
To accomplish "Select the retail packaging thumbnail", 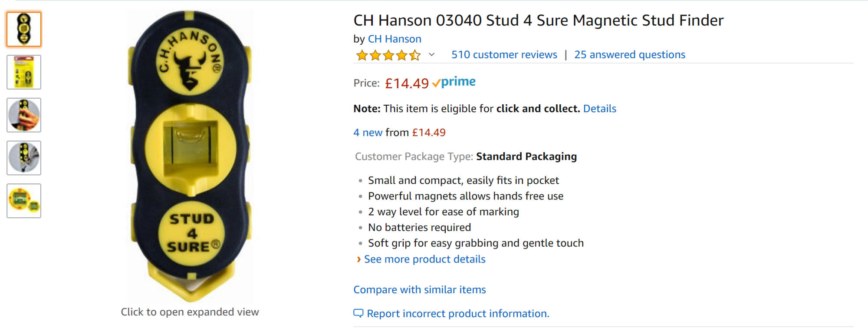I will tap(24, 72).
